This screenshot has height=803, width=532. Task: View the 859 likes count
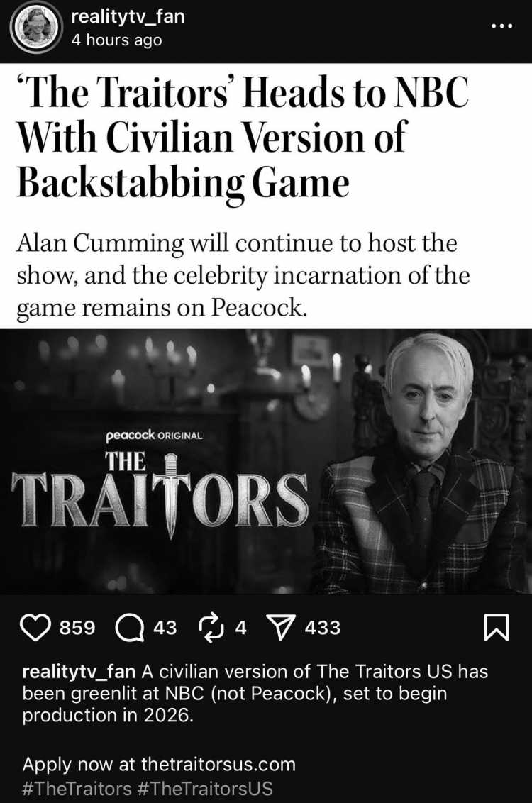pos(77,628)
